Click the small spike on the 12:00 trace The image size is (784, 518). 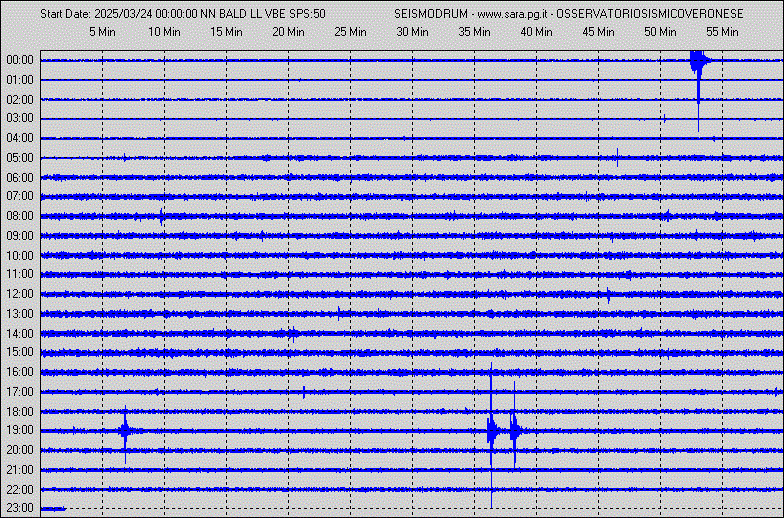608,295
